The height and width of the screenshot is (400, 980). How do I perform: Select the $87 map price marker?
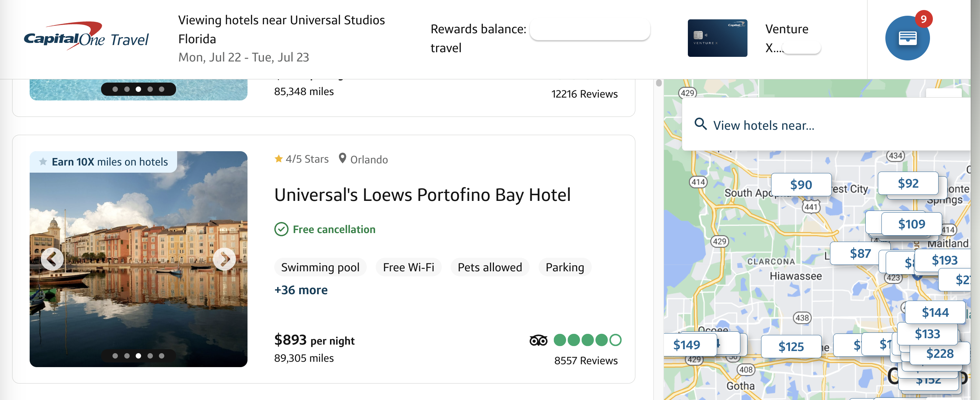pos(860,253)
